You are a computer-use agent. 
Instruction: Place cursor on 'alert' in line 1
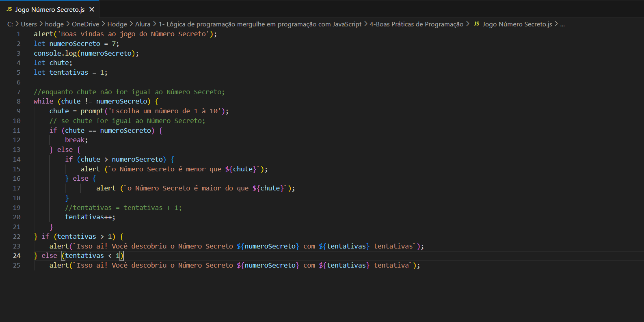click(x=43, y=34)
